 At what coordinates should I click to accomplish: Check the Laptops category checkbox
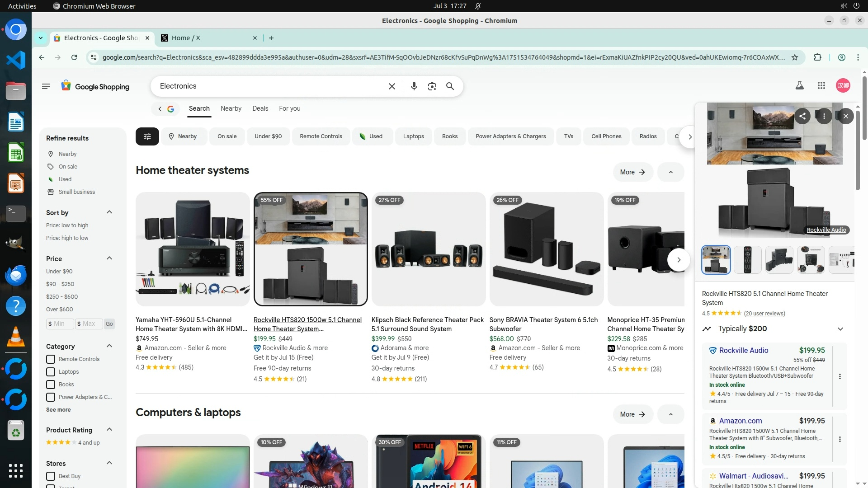click(51, 372)
